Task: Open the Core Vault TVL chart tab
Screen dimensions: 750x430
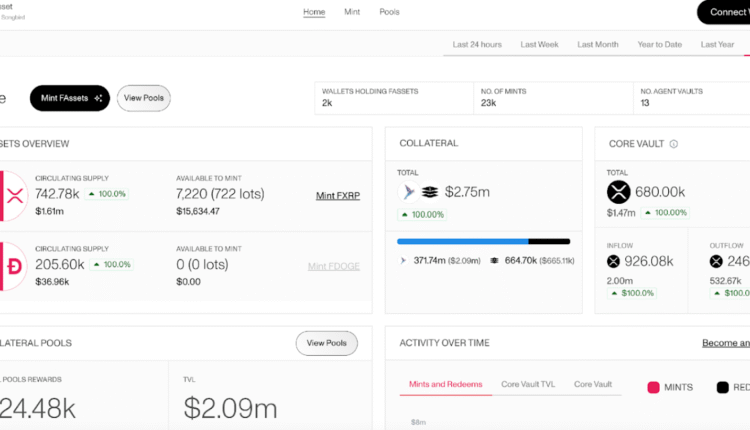Action: click(527, 384)
